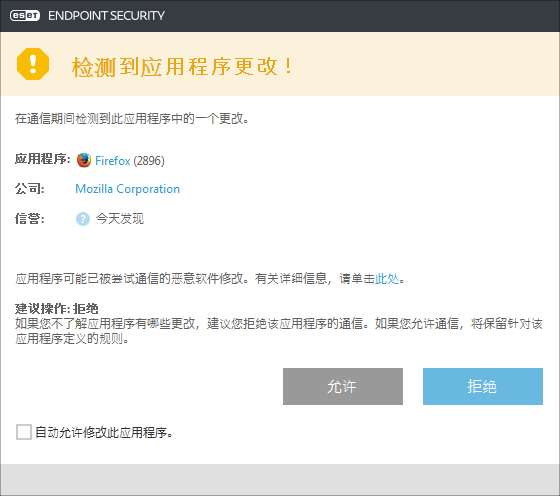Click the 允许 (Allow) button
The image size is (560, 496).
point(343,386)
